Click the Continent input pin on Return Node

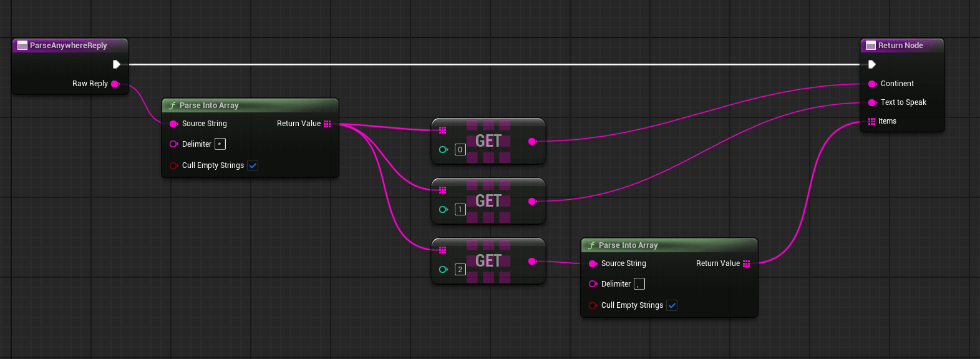(x=872, y=84)
